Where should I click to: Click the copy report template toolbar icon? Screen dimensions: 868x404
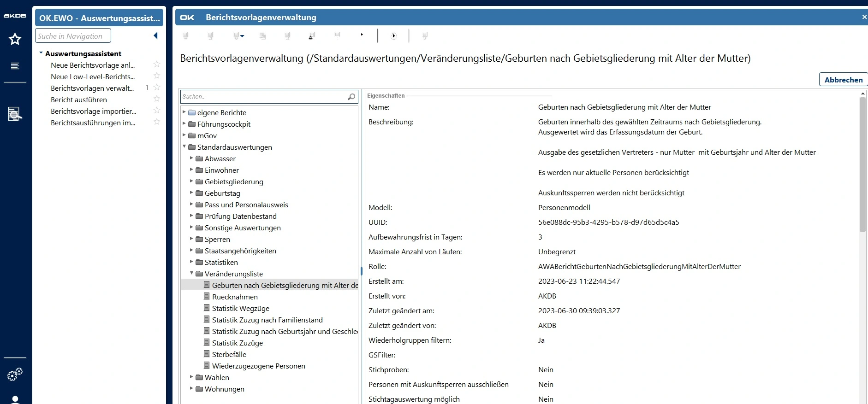coord(262,36)
